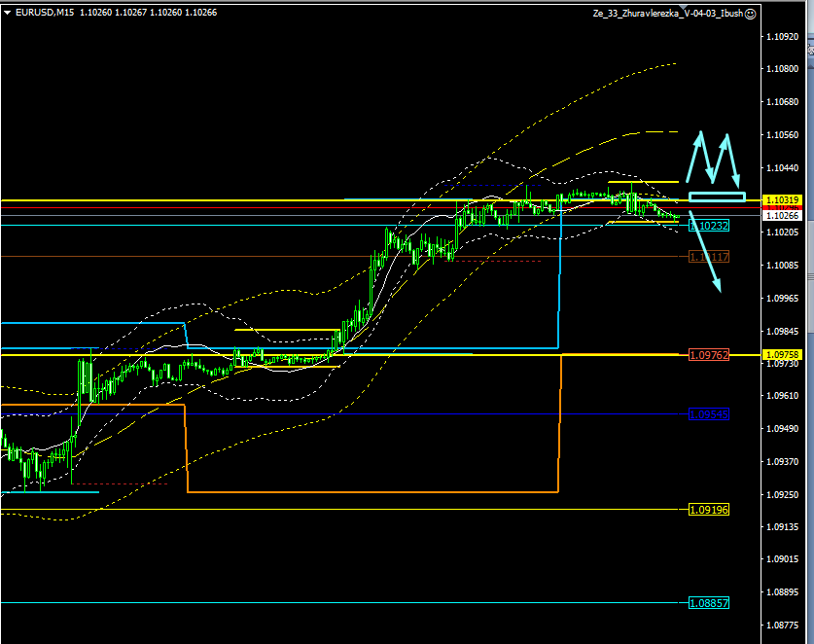Click the brown 1.10117 price label
The image size is (814, 644).
[708, 257]
